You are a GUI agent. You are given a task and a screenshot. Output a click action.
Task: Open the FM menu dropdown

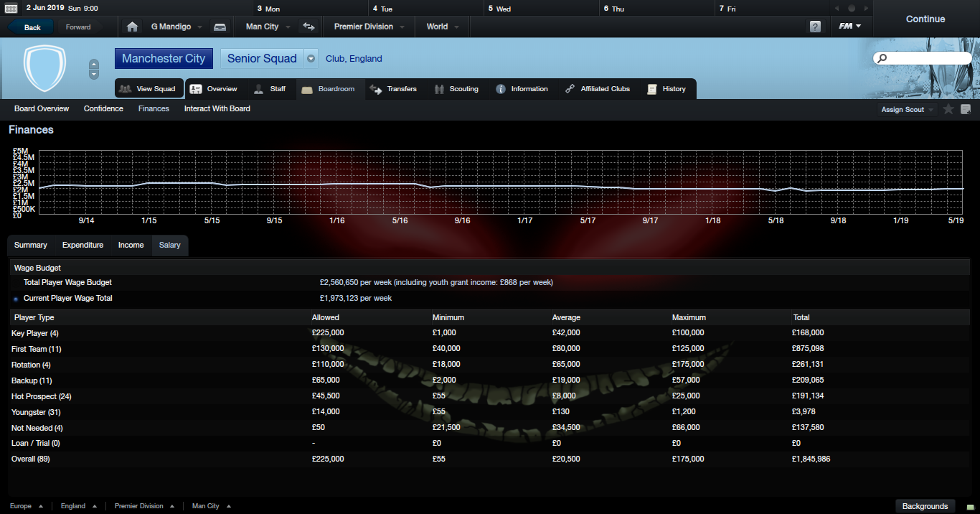click(849, 27)
